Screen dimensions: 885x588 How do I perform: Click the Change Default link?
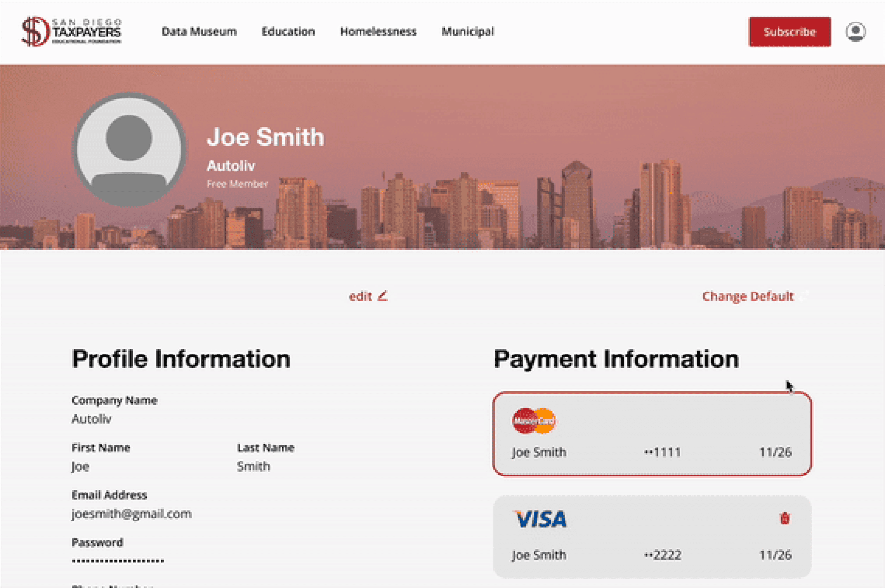(748, 296)
